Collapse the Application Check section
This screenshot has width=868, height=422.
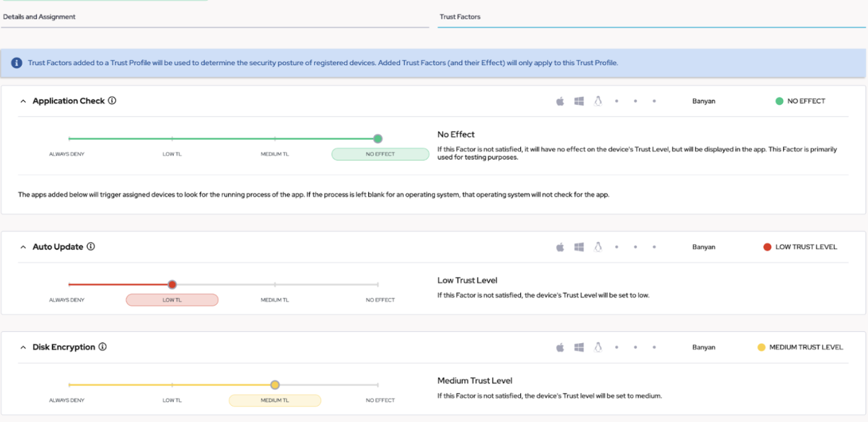(x=23, y=101)
